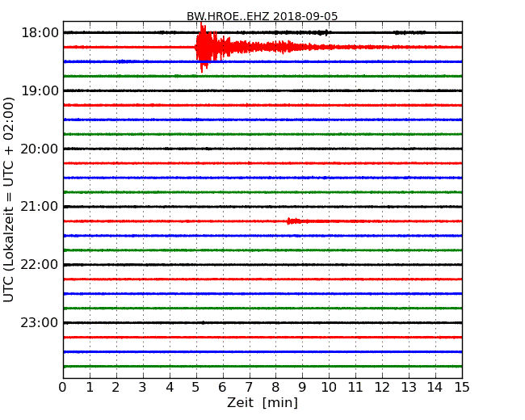
Task: Click the Zeit [min] axis label
Action: pos(262,402)
